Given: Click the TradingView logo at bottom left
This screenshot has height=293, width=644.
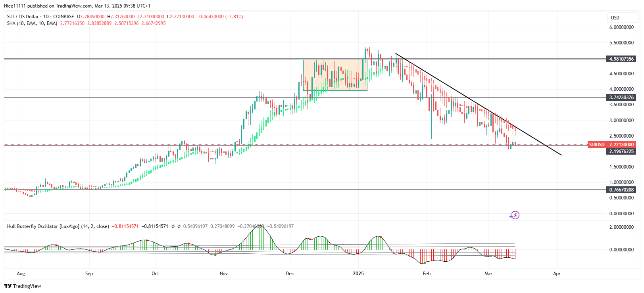Looking at the screenshot, I should pyautogui.click(x=23, y=286).
